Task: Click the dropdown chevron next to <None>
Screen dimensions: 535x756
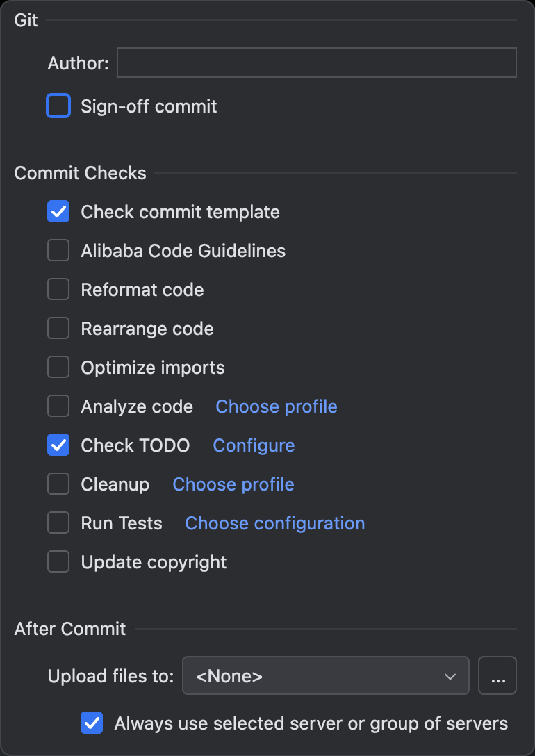Action: (x=450, y=676)
